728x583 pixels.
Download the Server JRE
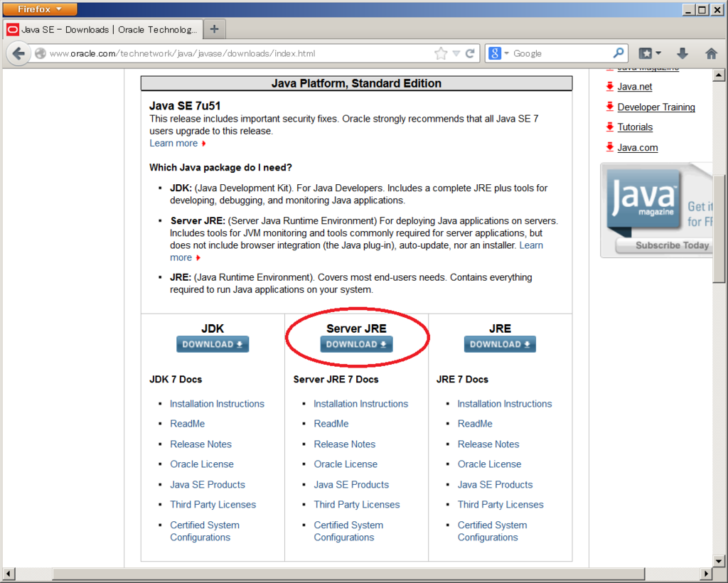(x=356, y=344)
